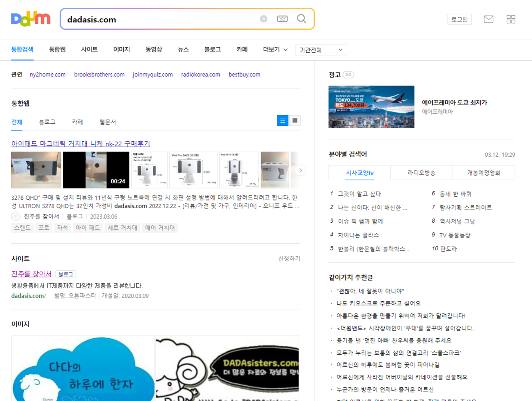The image size is (532, 401).
Task: Open the Tokyo flight ad image
Action: click(371, 107)
